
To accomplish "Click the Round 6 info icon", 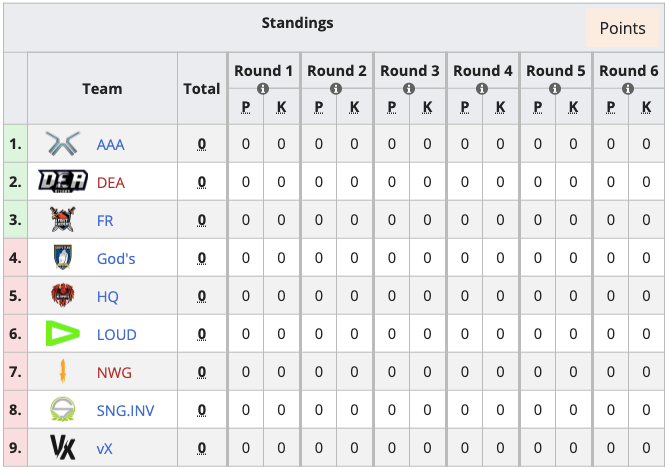I will click(628, 89).
